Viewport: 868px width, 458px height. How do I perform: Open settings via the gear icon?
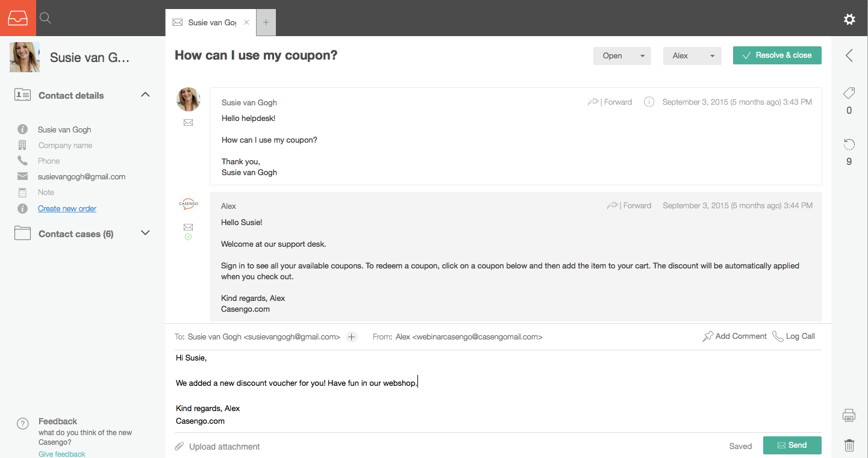pos(849,19)
